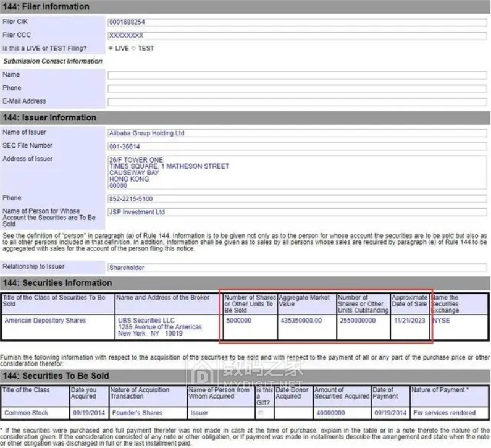
Task: Click the SEC File Number field
Action: (x=297, y=146)
